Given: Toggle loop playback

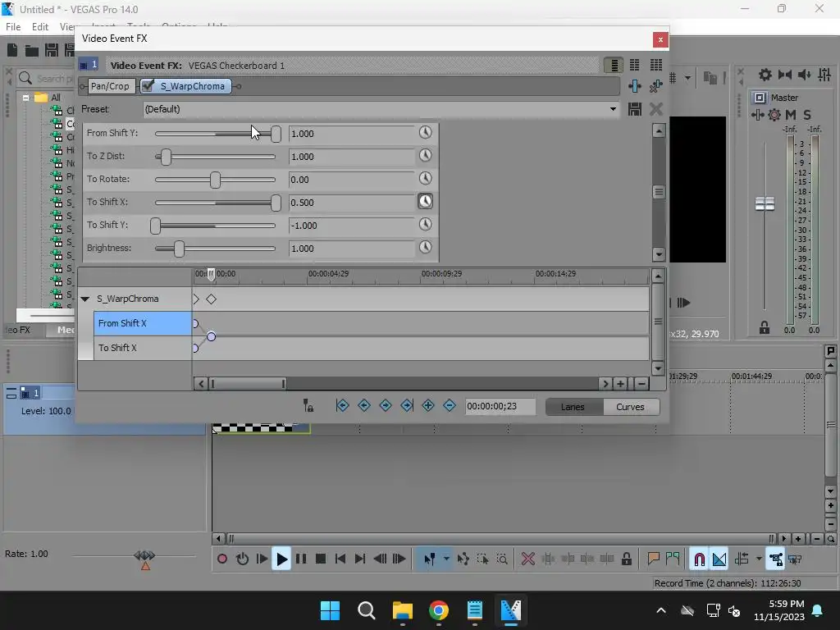Looking at the screenshot, I should [x=242, y=559].
